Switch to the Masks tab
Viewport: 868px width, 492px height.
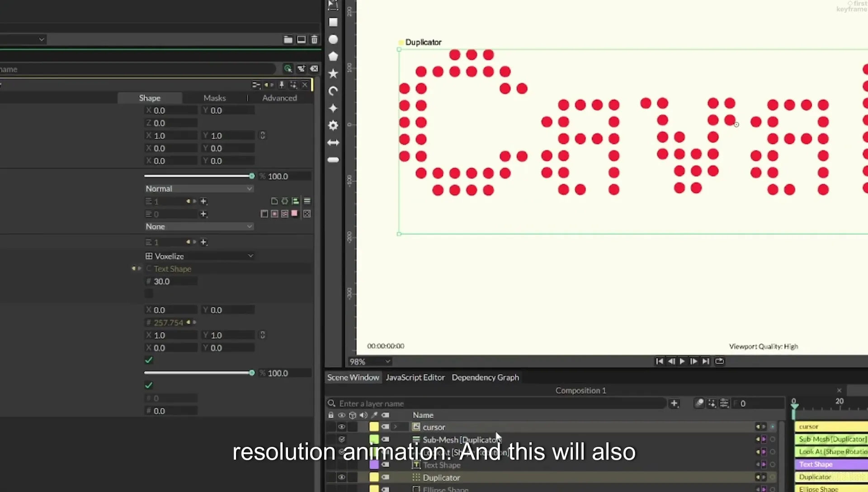(x=214, y=98)
